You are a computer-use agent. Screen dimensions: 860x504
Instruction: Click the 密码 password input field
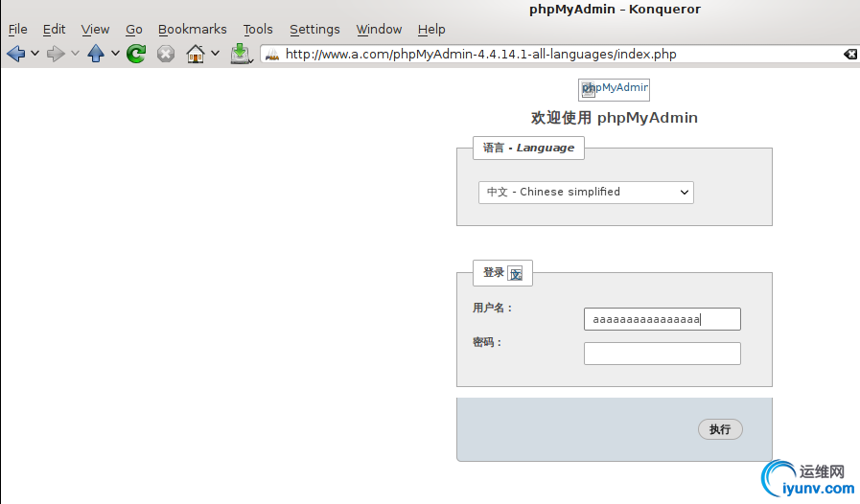[x=662, y=354]
